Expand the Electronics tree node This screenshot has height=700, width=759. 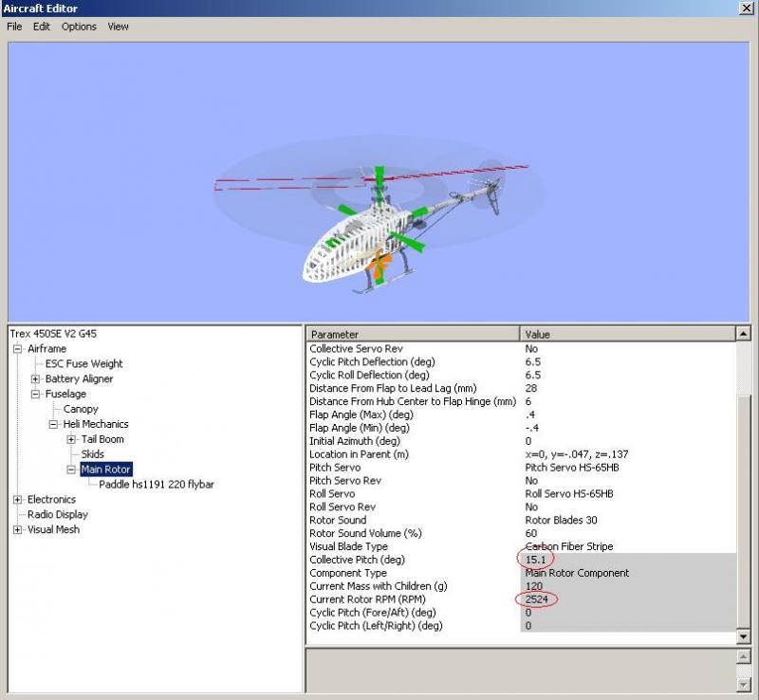[18, 500]
